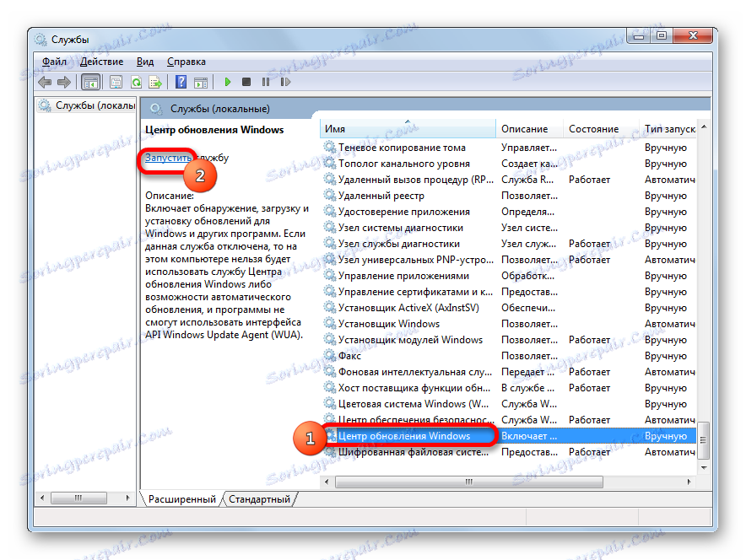
Task: Click gear icon of Узел системы диагностики
Action: tap(329, 227)
